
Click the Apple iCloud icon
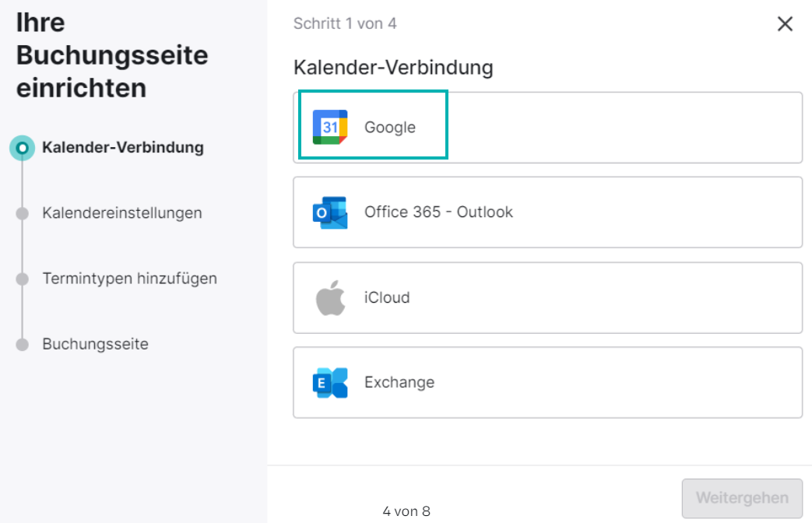pos(330,298)
